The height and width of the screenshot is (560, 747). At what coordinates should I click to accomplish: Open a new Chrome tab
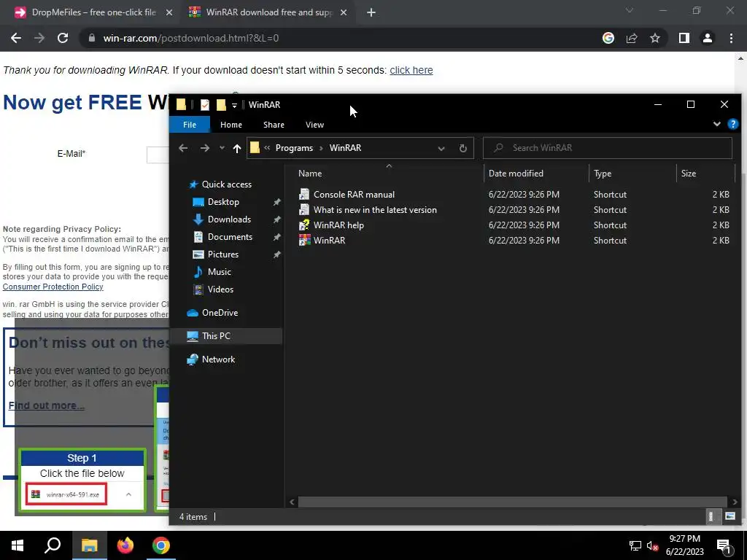[x=371, y=12]
